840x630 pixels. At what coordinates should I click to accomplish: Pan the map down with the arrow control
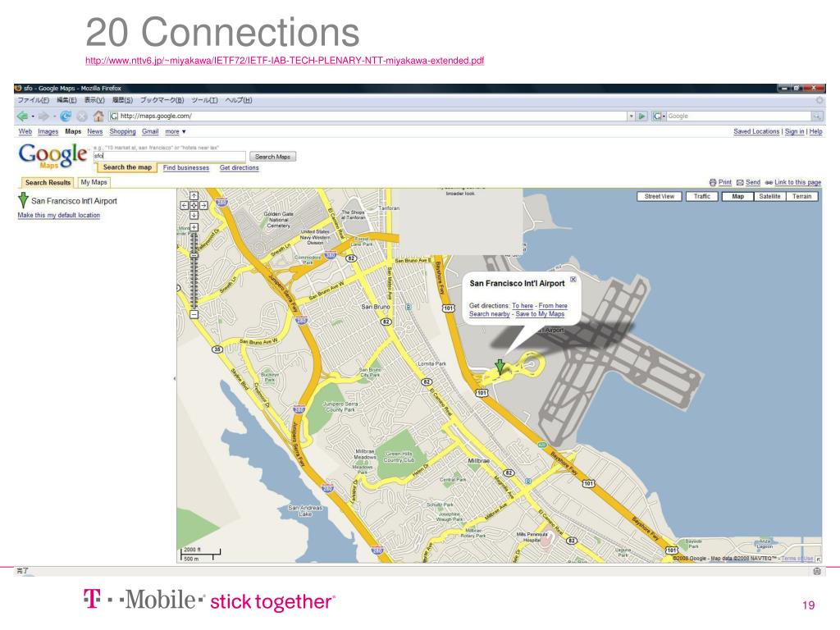pos(194,215)
